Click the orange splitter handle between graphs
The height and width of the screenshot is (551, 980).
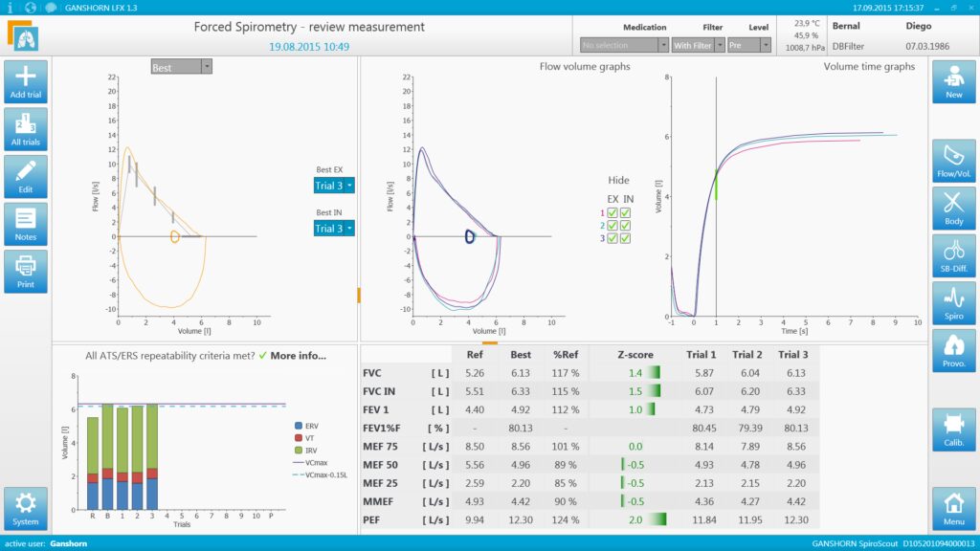pos(359,295)
